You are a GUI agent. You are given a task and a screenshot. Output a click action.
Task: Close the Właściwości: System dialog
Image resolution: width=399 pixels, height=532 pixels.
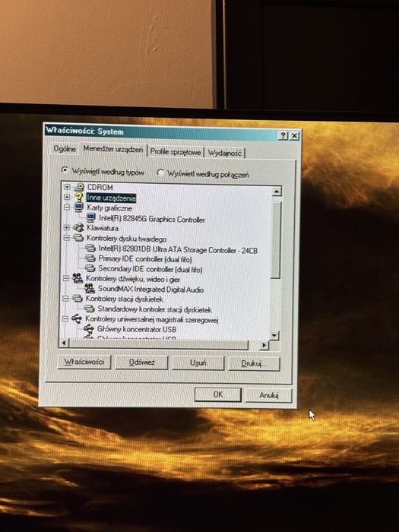click(x=295, y=136)
